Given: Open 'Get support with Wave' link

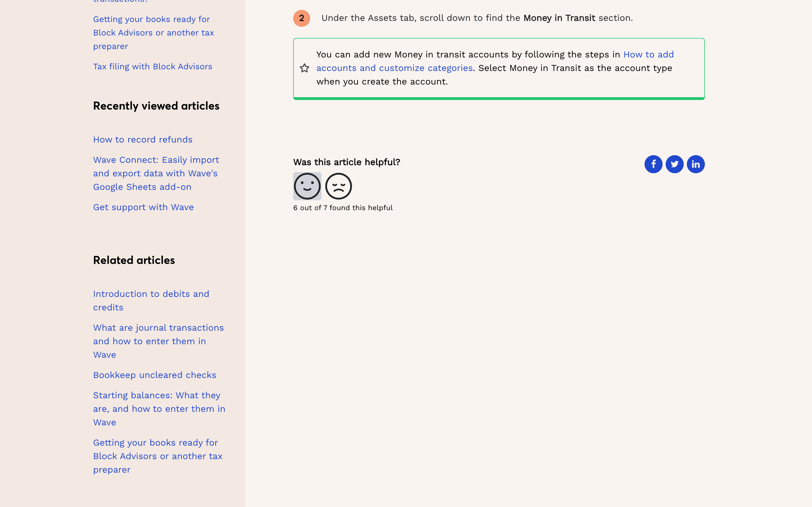Looking at the screenshot, I should pos(143,207).
